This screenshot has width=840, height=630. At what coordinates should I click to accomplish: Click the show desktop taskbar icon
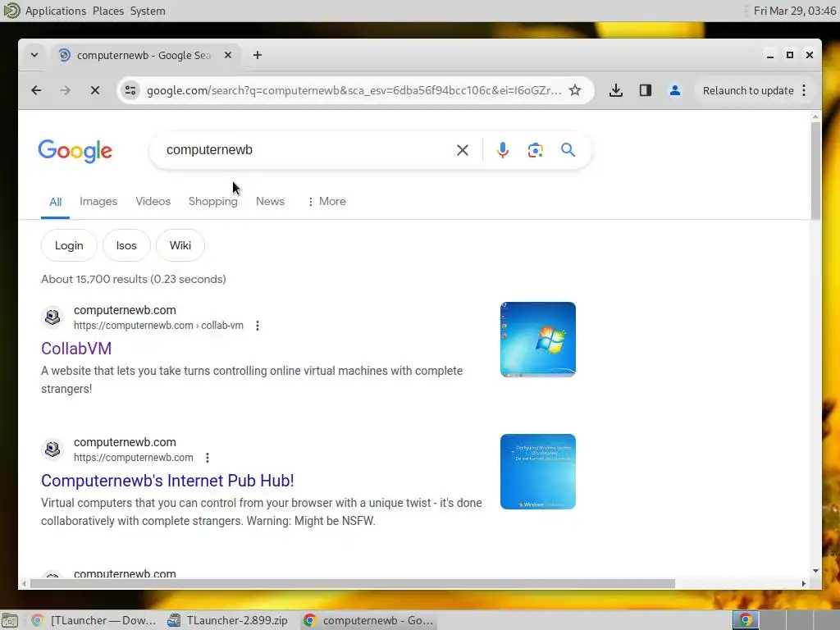point(9,620)
